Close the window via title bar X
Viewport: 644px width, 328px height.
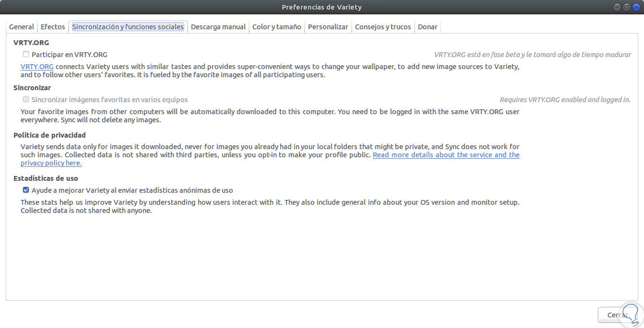tap(636, 7)
